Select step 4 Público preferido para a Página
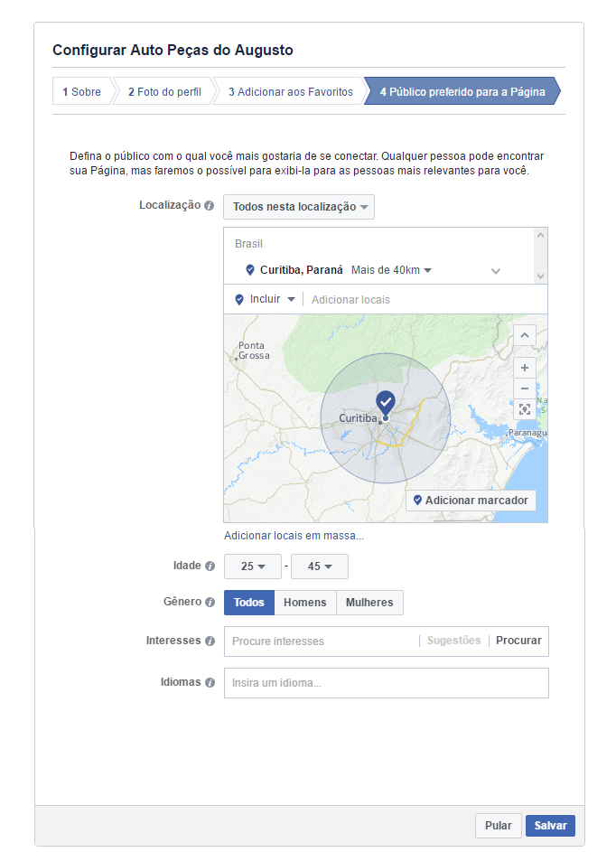 (x=462, y=91)
